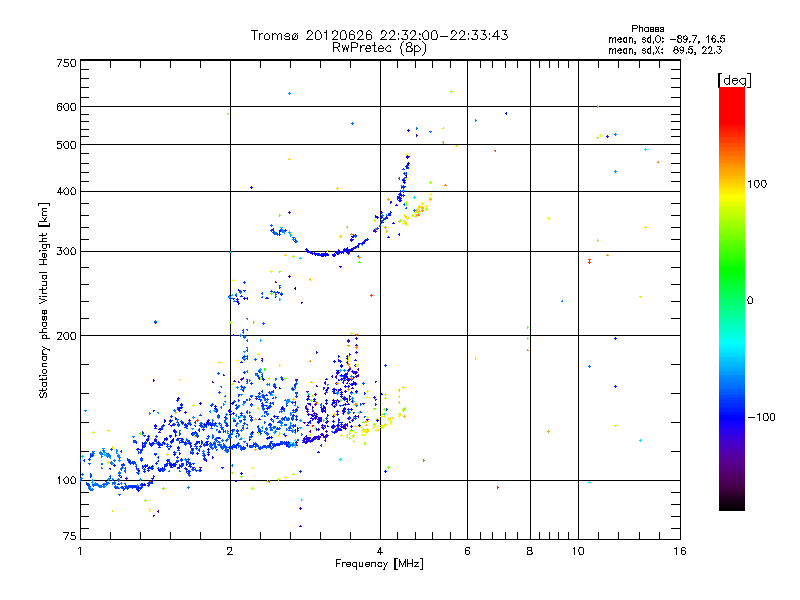This screenshot has height=600, width=800.
Task: Click the y-axis tick label '100'
Action: point(66,480)
